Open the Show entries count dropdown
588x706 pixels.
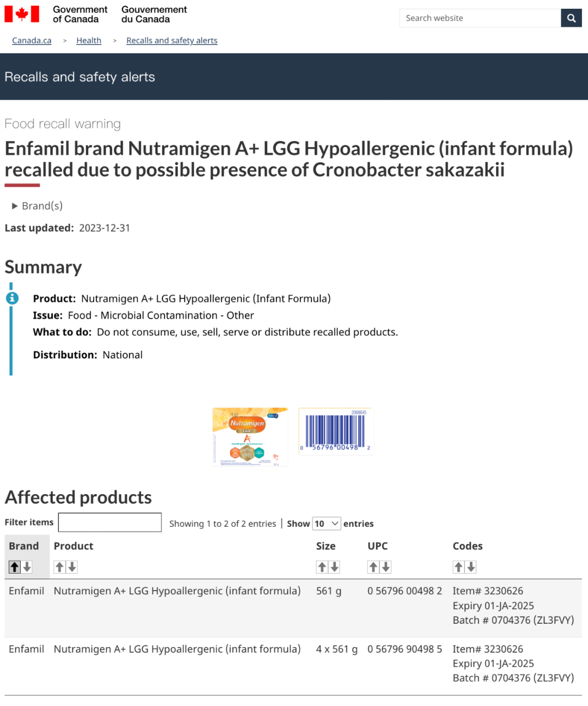pyautogui.click(x=327, y=524)
